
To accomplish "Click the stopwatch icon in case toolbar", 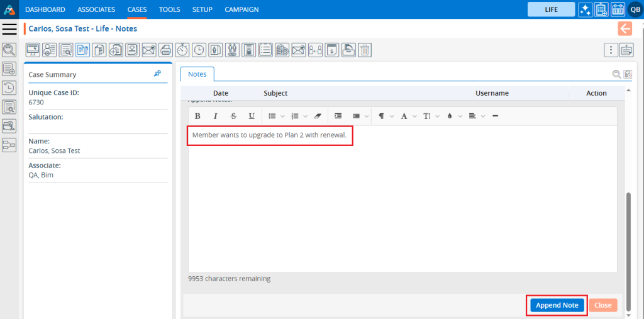I will (x=182, y=50).
